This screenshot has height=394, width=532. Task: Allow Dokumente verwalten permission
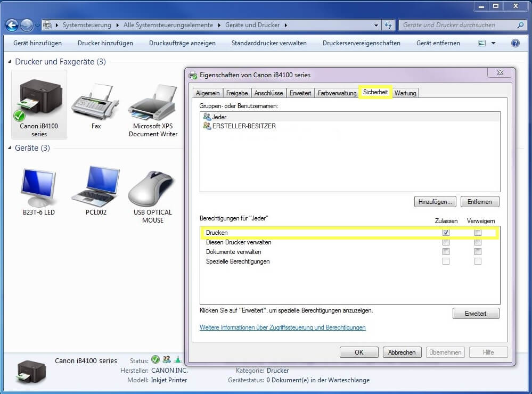coord(446,252)
